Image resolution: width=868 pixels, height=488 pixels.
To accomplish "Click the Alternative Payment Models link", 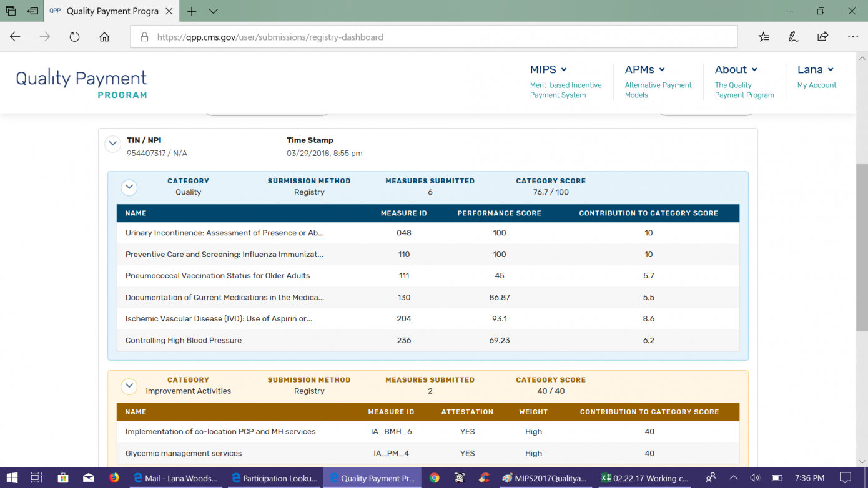I will [x=658, y=89].
